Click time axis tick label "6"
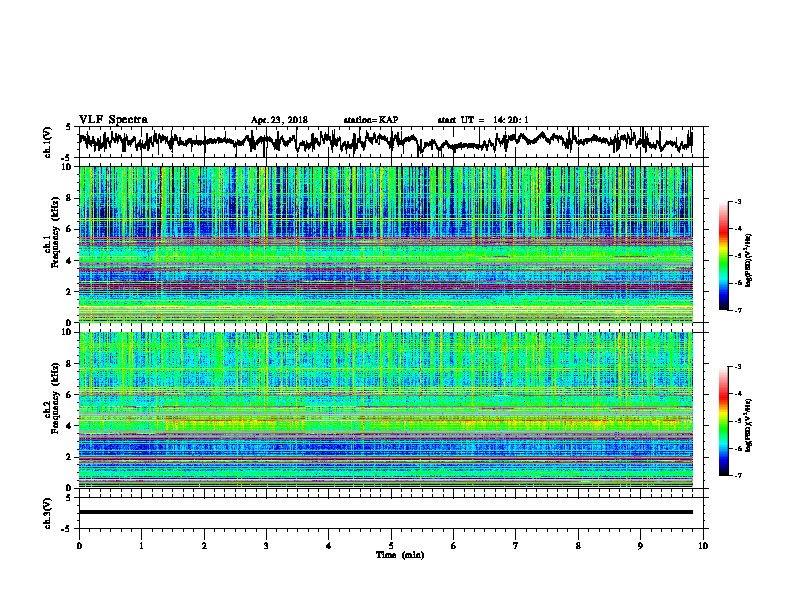The width and height of the screenshot is (792, 612). click(x=454, y=546)
